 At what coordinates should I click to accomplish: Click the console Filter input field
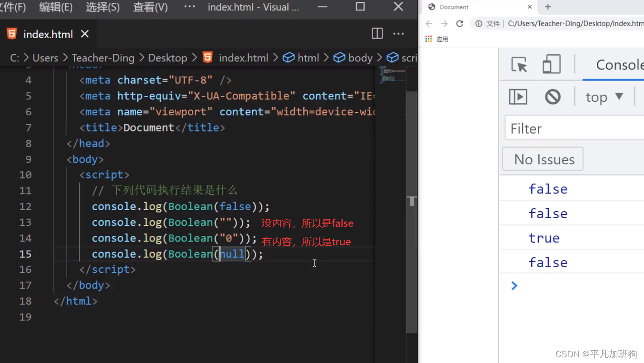[575, 128]
